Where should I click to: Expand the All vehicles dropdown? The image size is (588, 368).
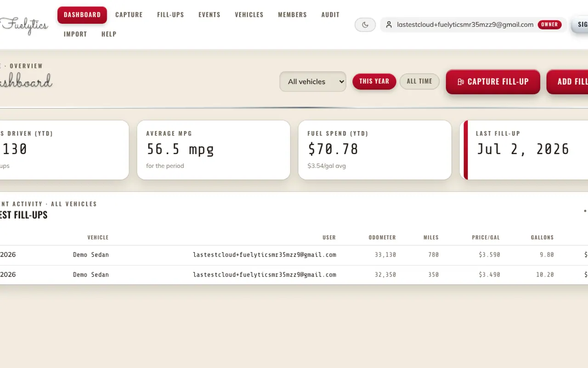313,81
